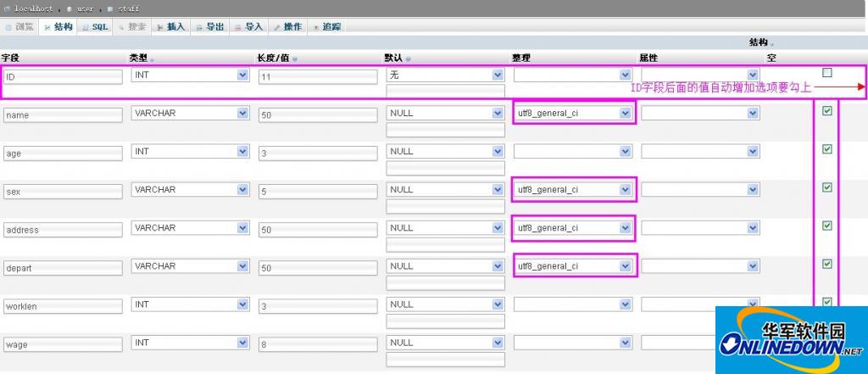Screen dimensions: 868x374
Task: Open utf8_general_ci collation for sex row
Action: (x=573, y=189)
